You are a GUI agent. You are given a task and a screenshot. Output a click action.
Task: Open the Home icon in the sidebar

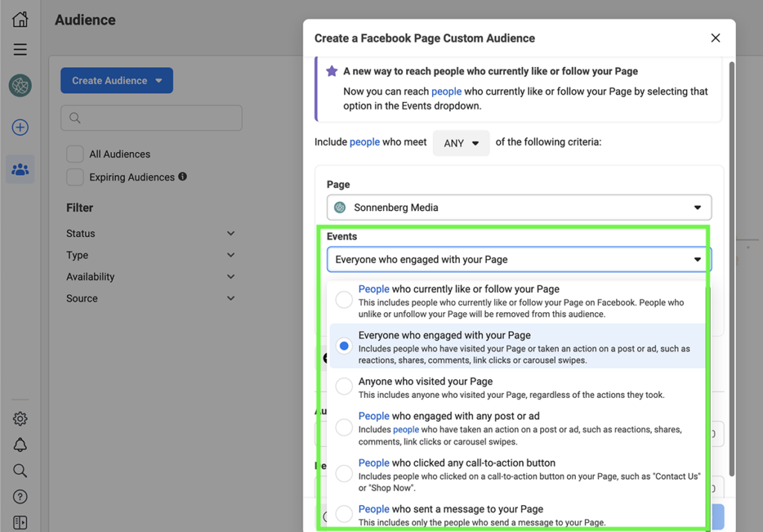[19, 19]
